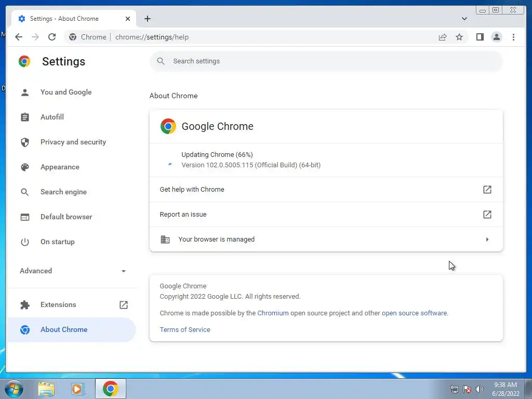Click the Chrome logo in About card

point(168,126)
